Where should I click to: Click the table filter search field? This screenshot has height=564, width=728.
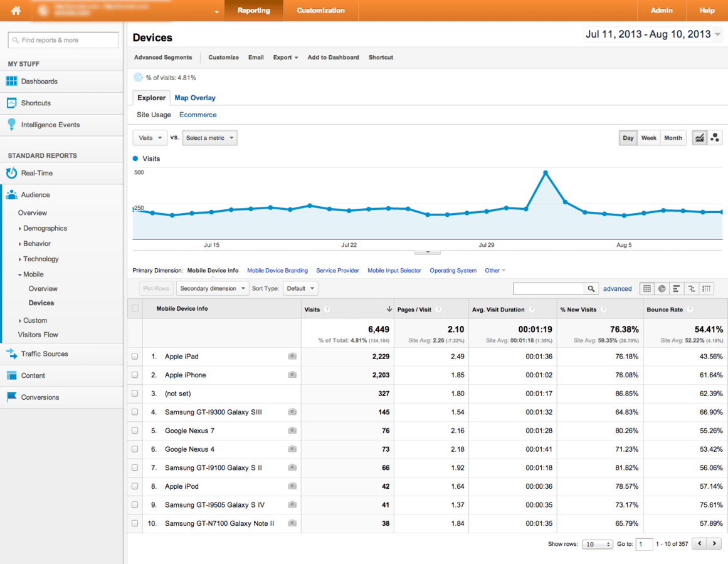pos(548,288)
